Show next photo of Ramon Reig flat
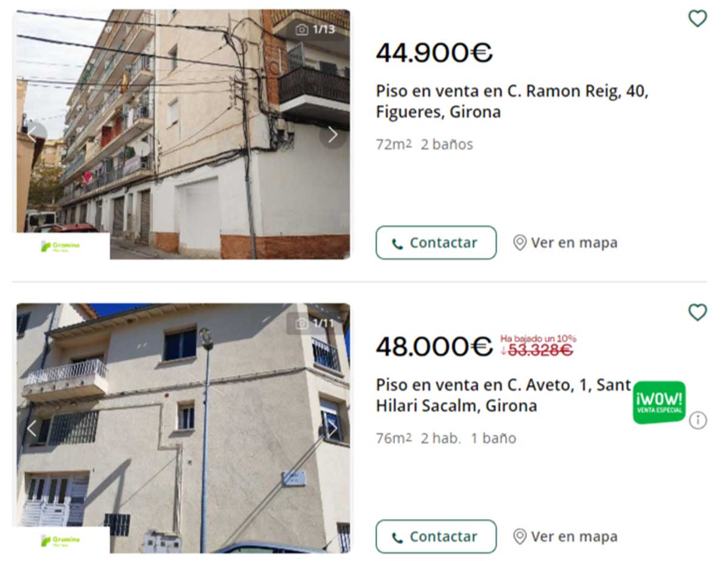This screenshot has height=561, width=728. [332, 135]
